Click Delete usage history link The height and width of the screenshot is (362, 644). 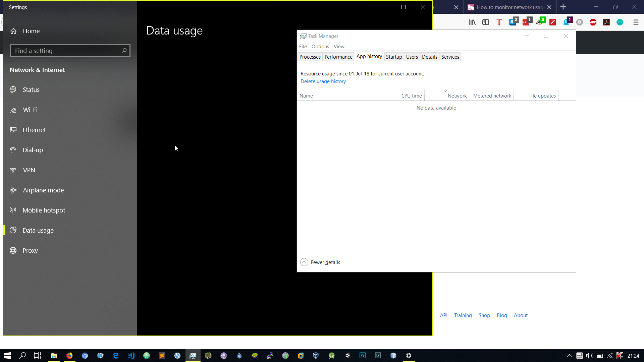point(323,81)
